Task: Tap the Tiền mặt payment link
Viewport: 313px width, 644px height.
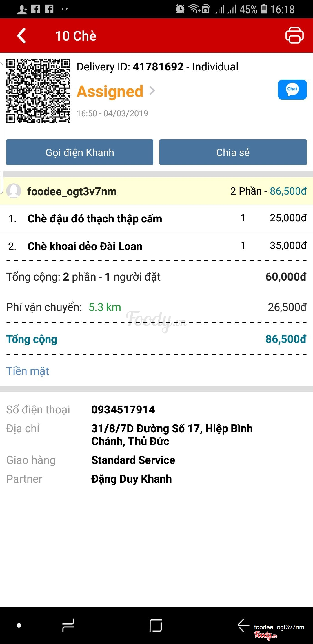Action: (28, 371)
